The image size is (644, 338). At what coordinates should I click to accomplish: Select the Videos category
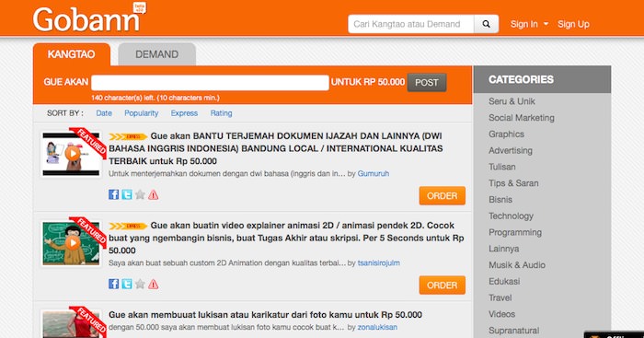pyautogui.click(x=502, y=314)
